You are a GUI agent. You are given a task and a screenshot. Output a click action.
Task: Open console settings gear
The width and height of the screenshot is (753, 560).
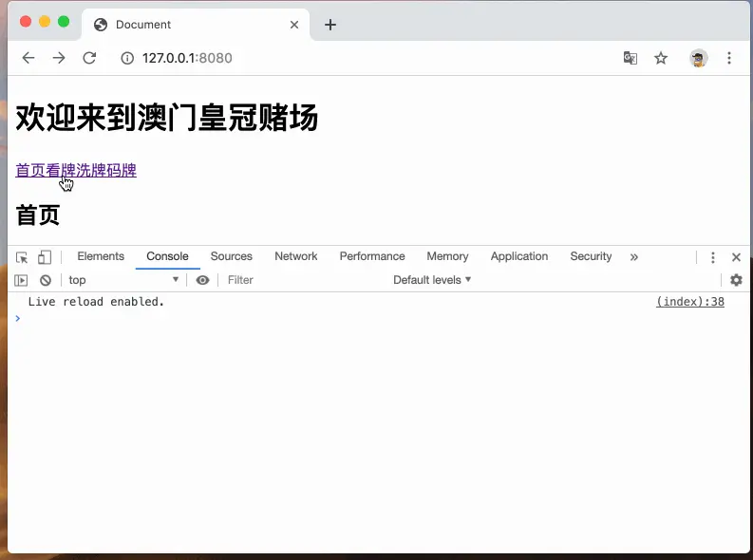click(x=736, y=280)
